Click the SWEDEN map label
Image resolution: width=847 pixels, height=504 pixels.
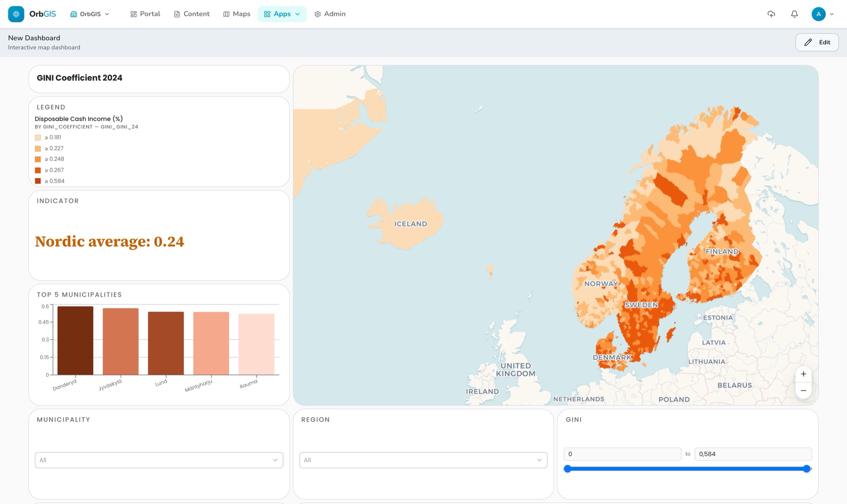coord(641,305)
